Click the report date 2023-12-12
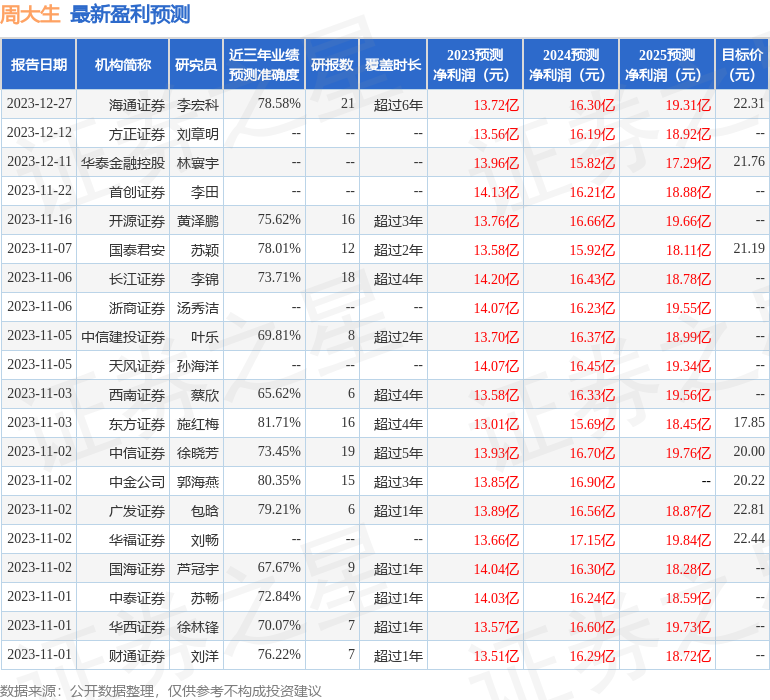The width and height of the screenshot is (770, 700). (x=39, y=132)
